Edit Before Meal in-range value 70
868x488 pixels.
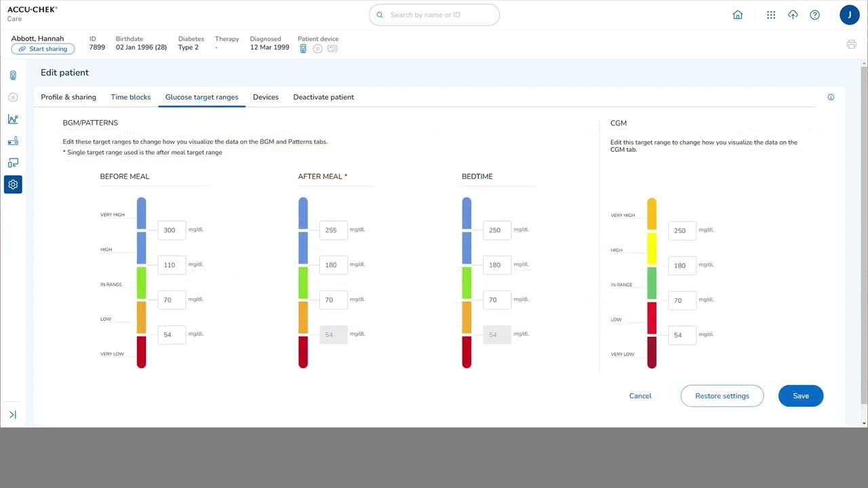pyautogui.click(x=172, y=300)
